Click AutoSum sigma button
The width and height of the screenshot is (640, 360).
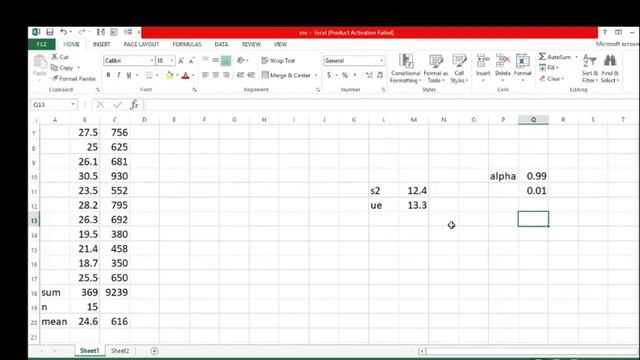[x=555, y=57]
